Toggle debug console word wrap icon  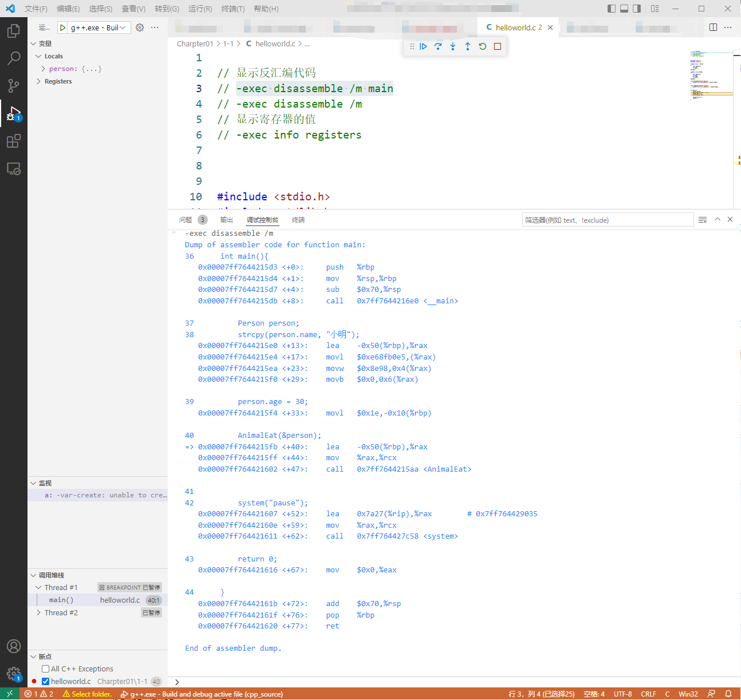(x=703, y=219)
